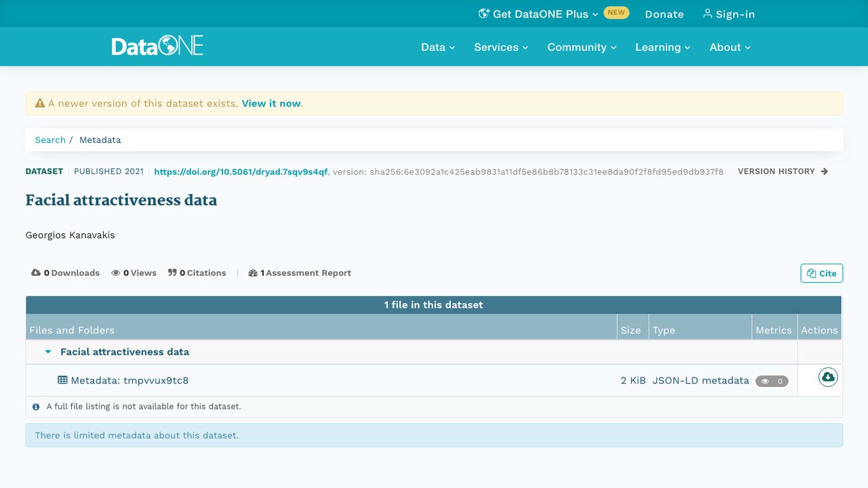This screenshot has height=488, width=868.
Task: Click the Metadata breadcrumb text
Action: coord(100,140)
